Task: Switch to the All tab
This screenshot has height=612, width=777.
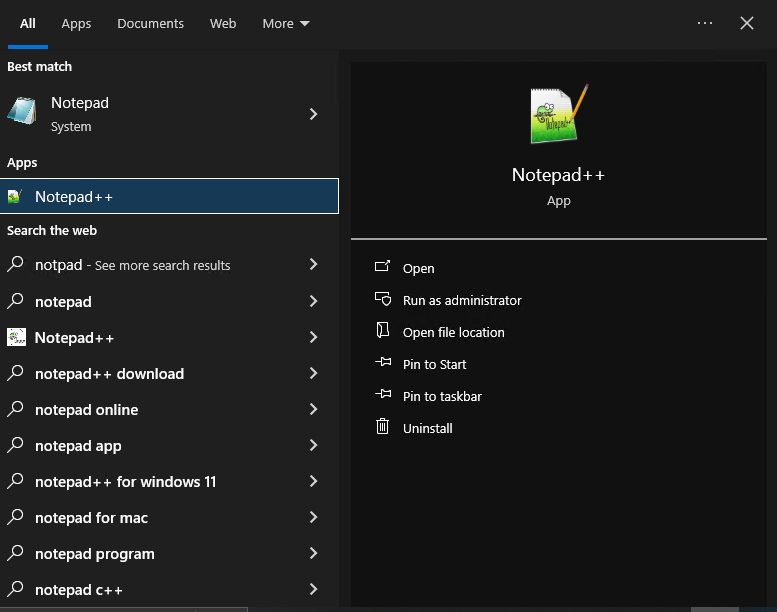Action: 28,24
